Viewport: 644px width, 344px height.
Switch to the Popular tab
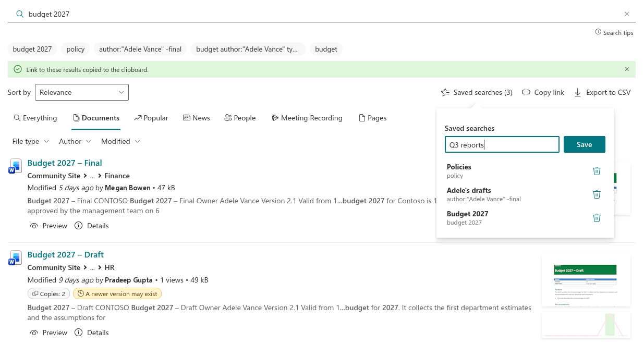151,118
